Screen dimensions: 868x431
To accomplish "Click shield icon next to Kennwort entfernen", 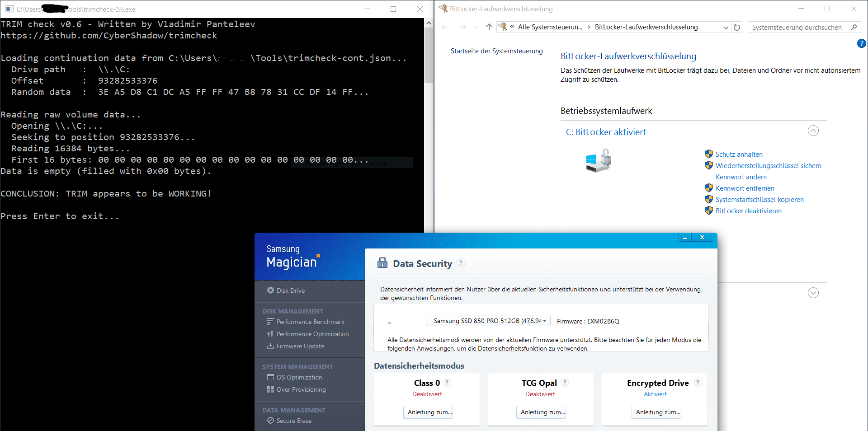I will [708, 188].
